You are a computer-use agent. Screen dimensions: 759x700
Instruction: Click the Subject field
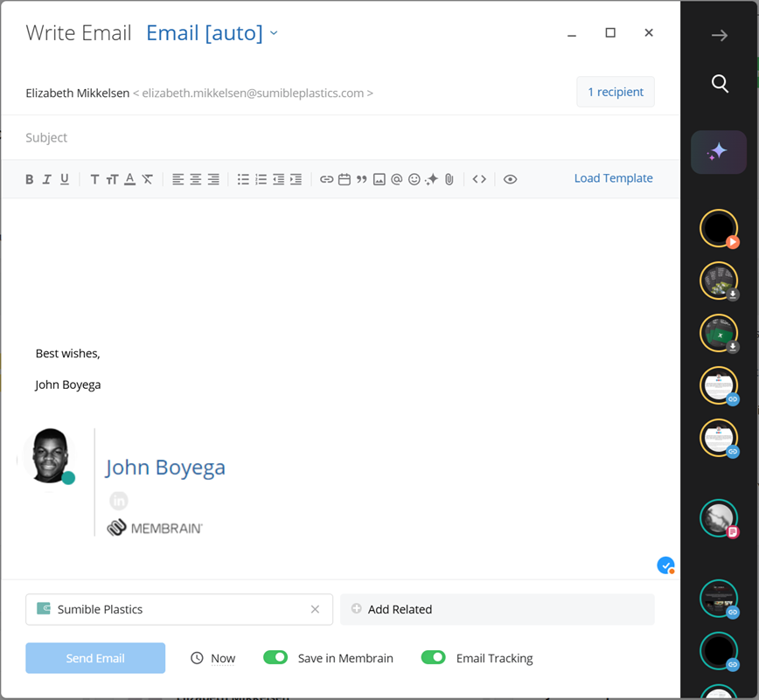[x=339, y=138]
